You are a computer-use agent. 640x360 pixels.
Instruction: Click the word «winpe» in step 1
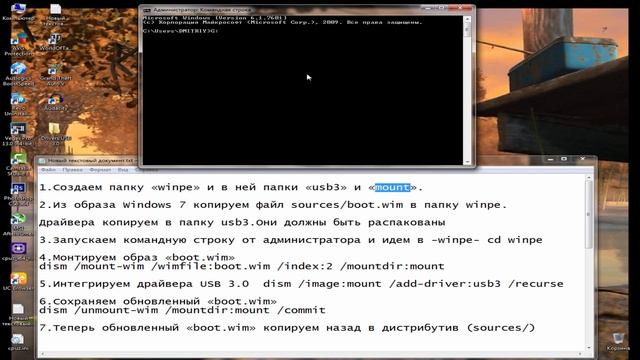[176, 187]
